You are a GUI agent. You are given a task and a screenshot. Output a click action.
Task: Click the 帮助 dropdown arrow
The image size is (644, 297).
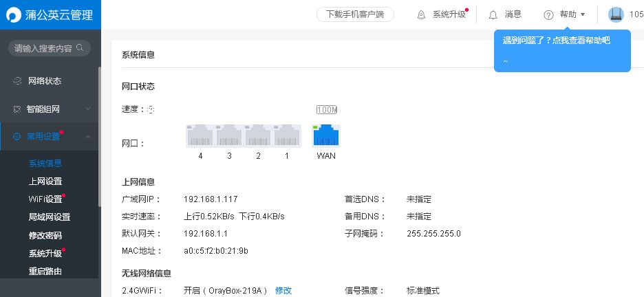[x=583, y=14]
